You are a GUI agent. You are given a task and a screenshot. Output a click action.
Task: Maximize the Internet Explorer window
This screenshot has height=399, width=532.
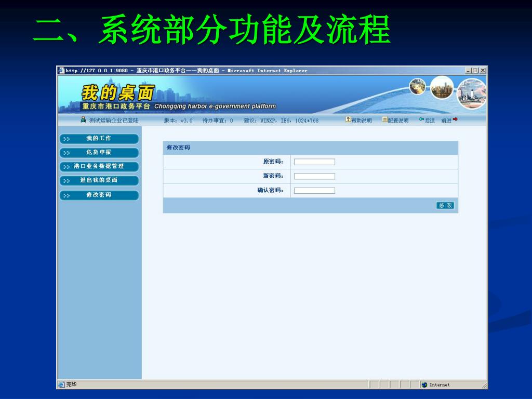coord(475,71)
